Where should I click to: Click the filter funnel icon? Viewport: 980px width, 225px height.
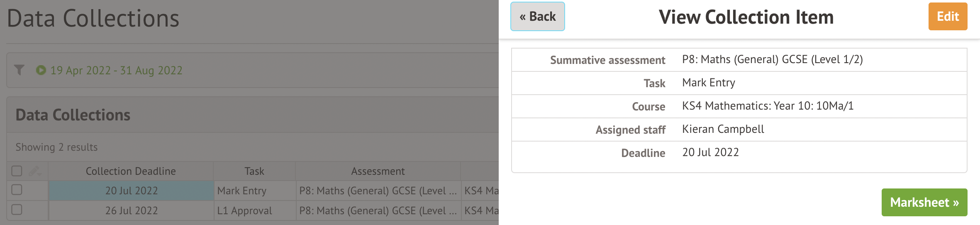pos(19,70)
